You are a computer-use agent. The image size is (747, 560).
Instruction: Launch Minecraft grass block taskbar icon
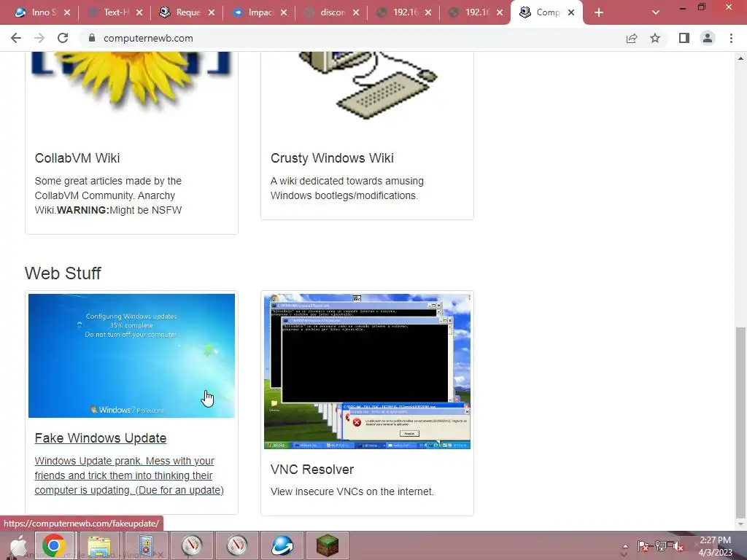(328, 545)
